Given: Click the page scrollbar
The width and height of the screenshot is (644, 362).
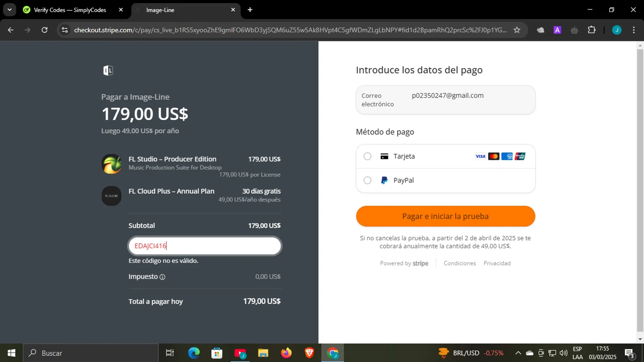Looking at the screenshot, I should click(640, 190).
